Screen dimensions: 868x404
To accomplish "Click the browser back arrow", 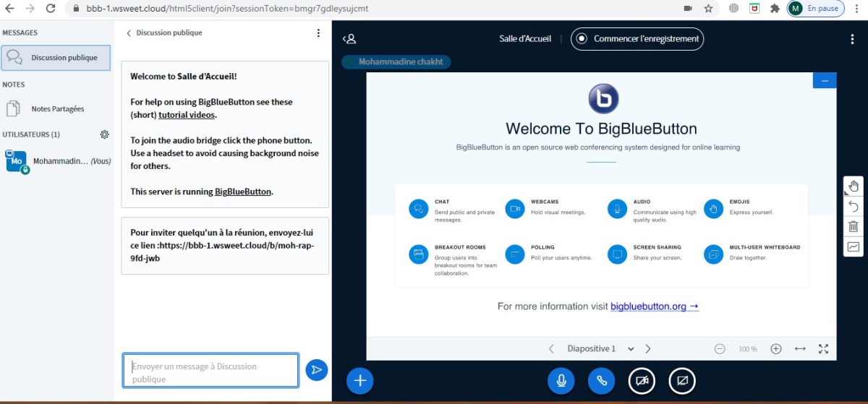I will pyautogui.click(x=10, y=9).
